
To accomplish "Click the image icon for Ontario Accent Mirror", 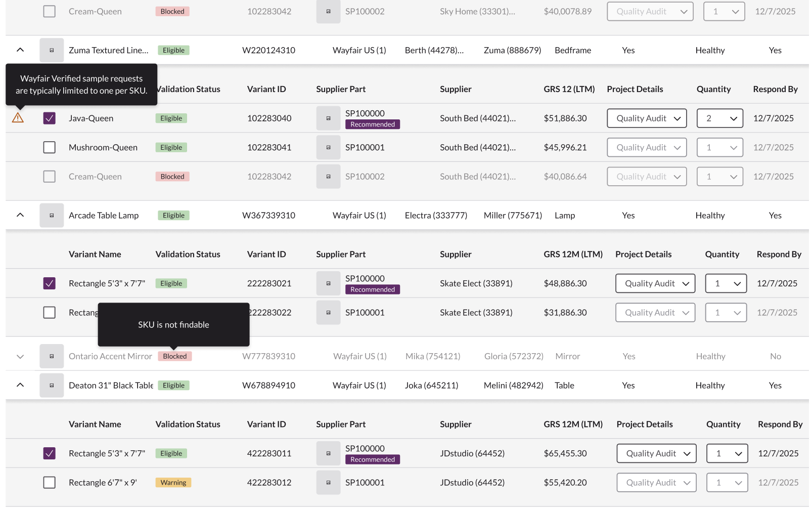I will point(51,356).
